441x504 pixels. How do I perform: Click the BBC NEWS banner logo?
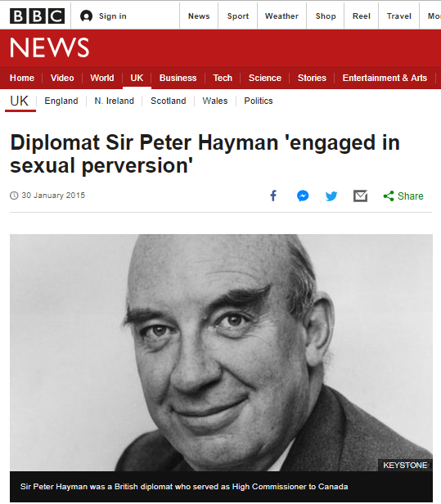(x=49, y=47)
